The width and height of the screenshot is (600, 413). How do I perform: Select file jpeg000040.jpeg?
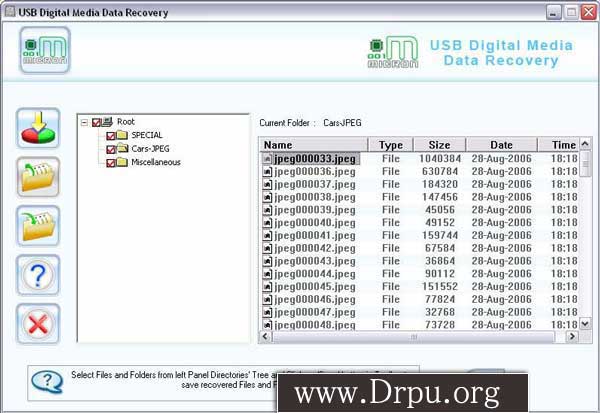[315, 223]
